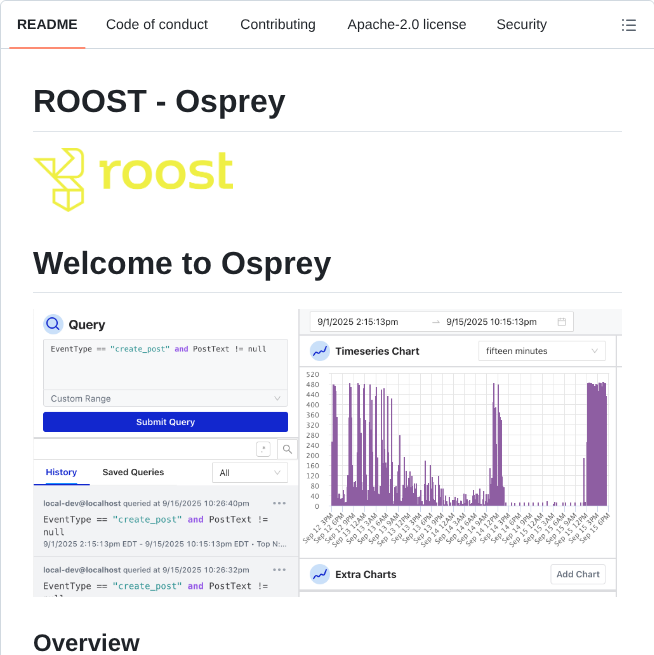Click the Query magnifier icon
This screenshot has height=655, width=654.
click(x=53, y=324)
